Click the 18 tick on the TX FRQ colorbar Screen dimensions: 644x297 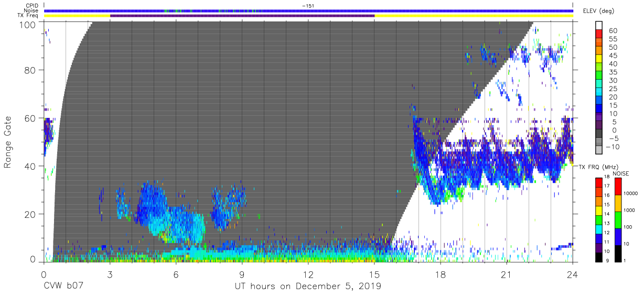click(607, 177)
